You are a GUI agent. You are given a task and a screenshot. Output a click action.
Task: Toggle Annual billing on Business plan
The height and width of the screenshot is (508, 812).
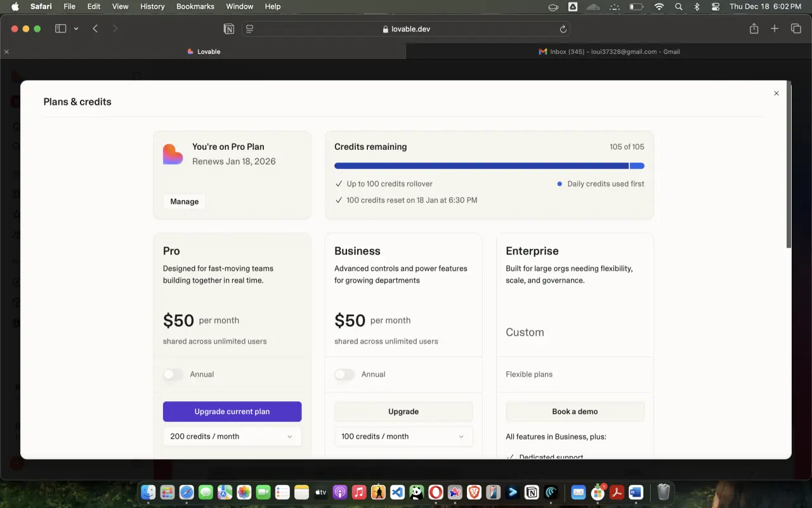point(344,375)
